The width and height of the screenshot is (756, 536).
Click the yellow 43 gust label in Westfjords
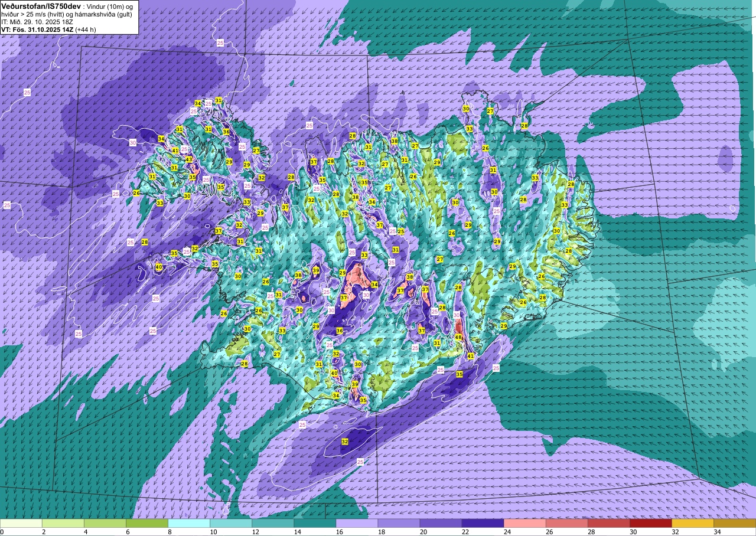[x=189, y=159]
